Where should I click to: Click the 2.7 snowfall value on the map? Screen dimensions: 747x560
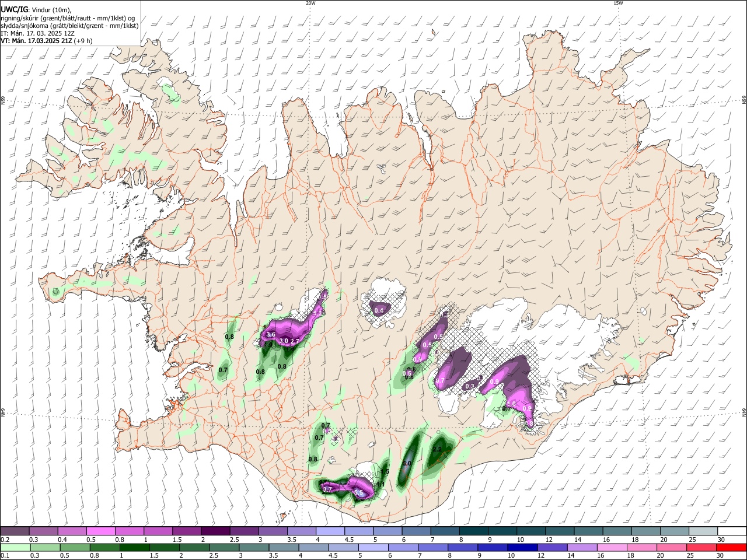(295, 341)
